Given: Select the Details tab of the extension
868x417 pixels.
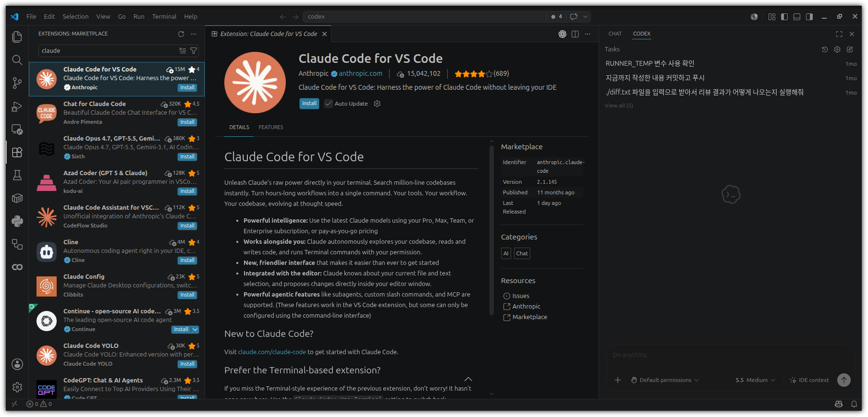Looking at the screenshot, I should tap(239, 128).
